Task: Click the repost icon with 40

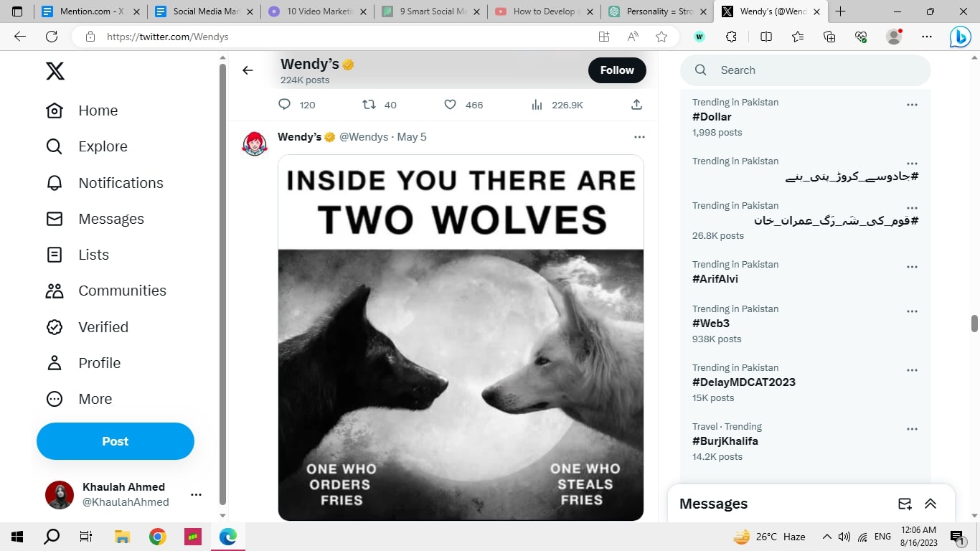Action: [x=369, y=105]
